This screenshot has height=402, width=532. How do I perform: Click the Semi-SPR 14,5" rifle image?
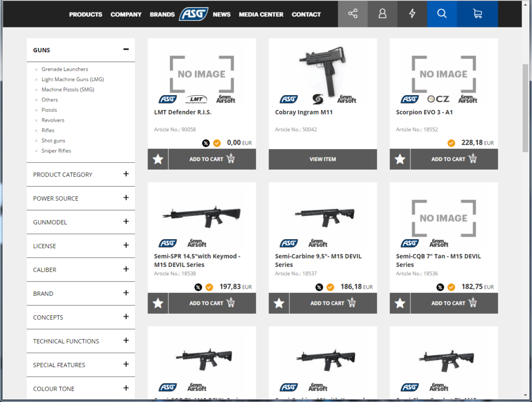point(202,216)
